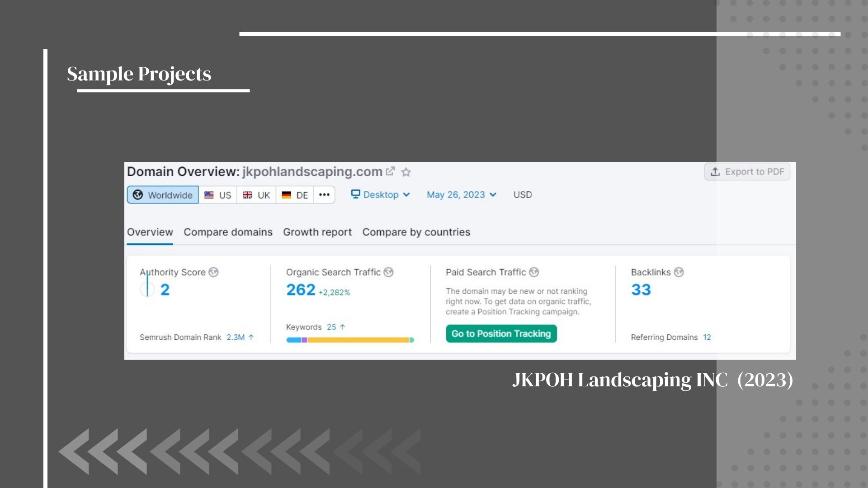
Task: Click the external link icon beside the domain
Action: click(390, 172)
